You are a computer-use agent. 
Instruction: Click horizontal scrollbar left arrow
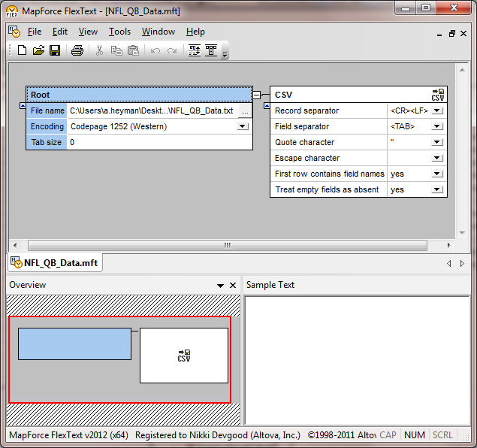tap(15, 245)
